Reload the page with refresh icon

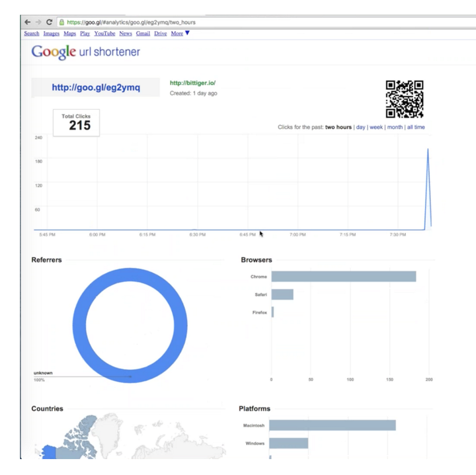[49, 22]
